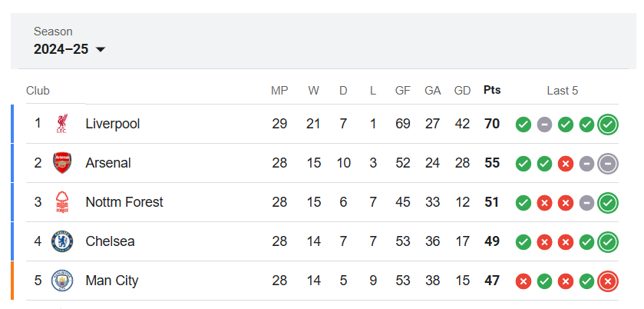This screenshot has height=309, width=644.
Task: Click the Liverpool club crest
Action: [62, 124]
